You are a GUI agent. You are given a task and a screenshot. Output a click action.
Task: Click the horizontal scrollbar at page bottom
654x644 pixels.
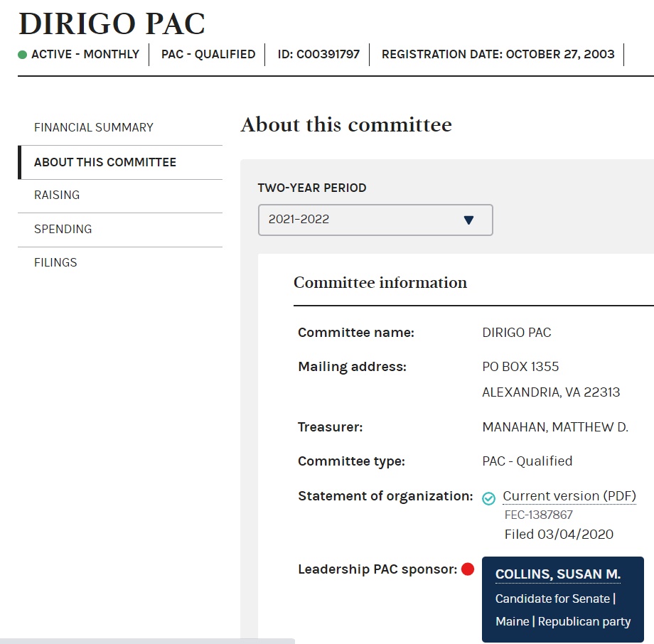[147, 640]
